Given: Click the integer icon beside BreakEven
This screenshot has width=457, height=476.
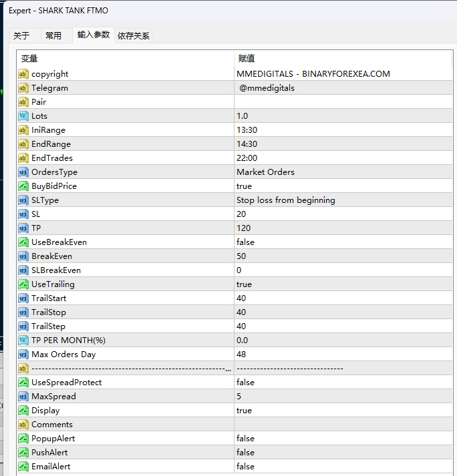Looking at the screenshot, I should pyautogui.click(x=23, y=256).
